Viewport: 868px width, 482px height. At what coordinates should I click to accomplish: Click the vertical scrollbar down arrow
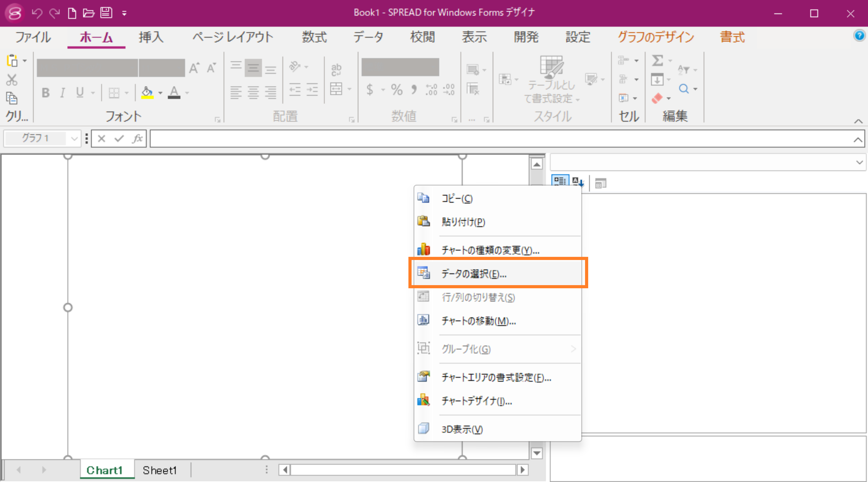click(x=537, y=453)
